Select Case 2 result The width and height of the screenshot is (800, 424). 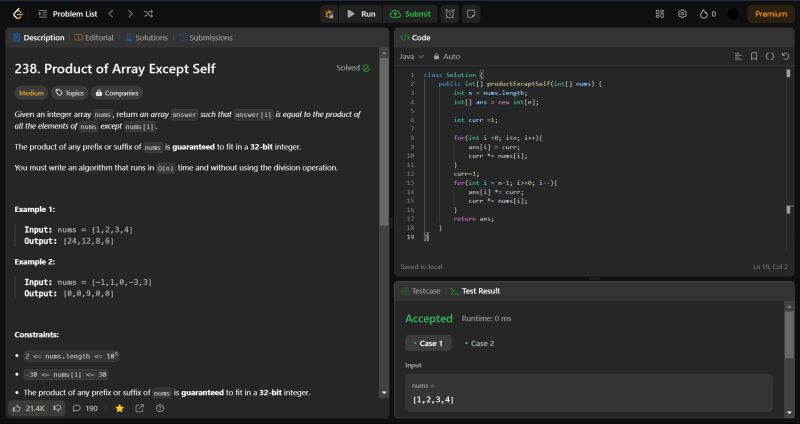click(480, 343)
